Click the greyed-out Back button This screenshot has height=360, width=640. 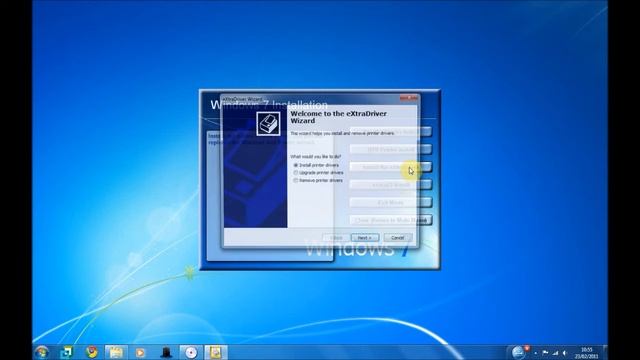[x=336, y=238]
